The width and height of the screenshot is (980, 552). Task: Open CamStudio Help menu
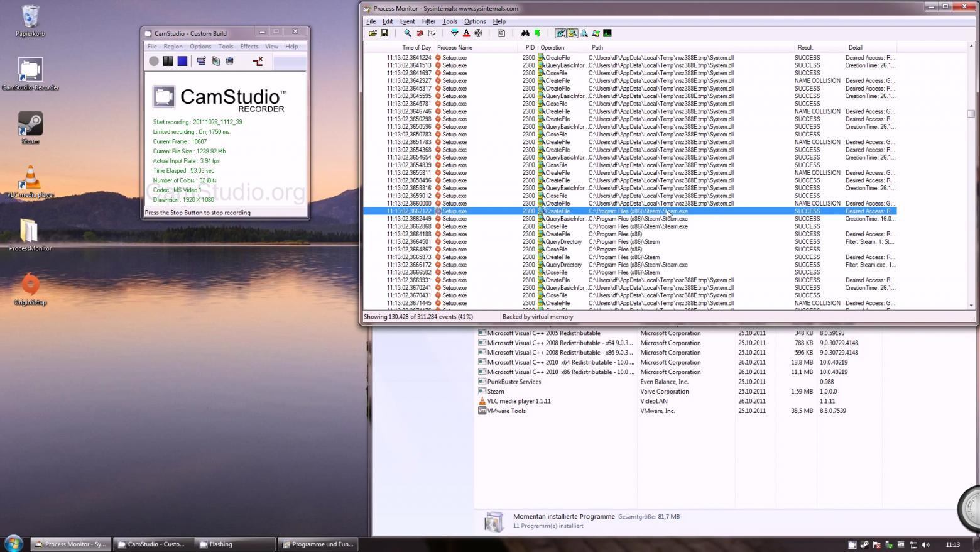[291, 47]
